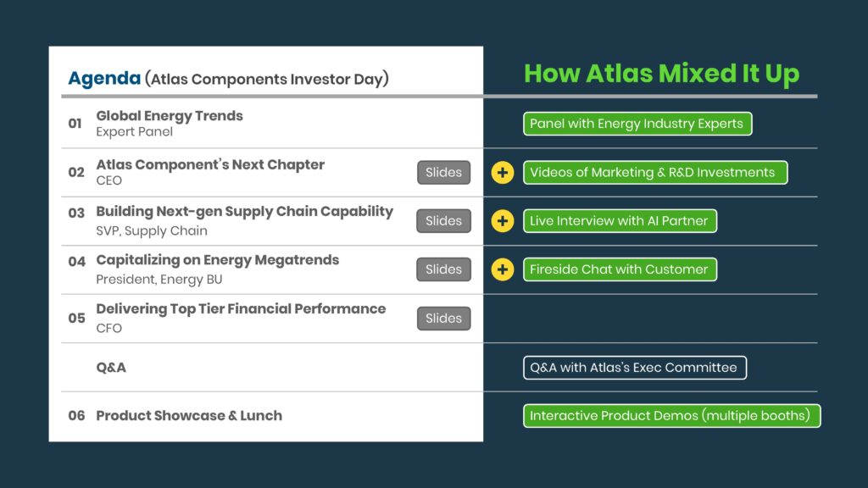Image resolution: width=868 pixels, height=488 pixels.
Task: Select the Live Interview with AI Partner tag
Action: coord(620,221)
